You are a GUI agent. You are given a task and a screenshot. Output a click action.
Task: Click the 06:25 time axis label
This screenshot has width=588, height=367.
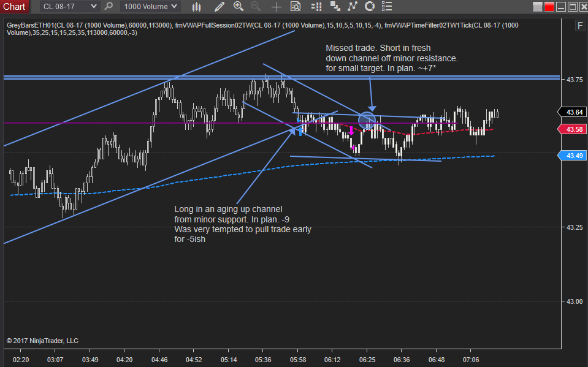pyautogui.click(x=367, y=360)
